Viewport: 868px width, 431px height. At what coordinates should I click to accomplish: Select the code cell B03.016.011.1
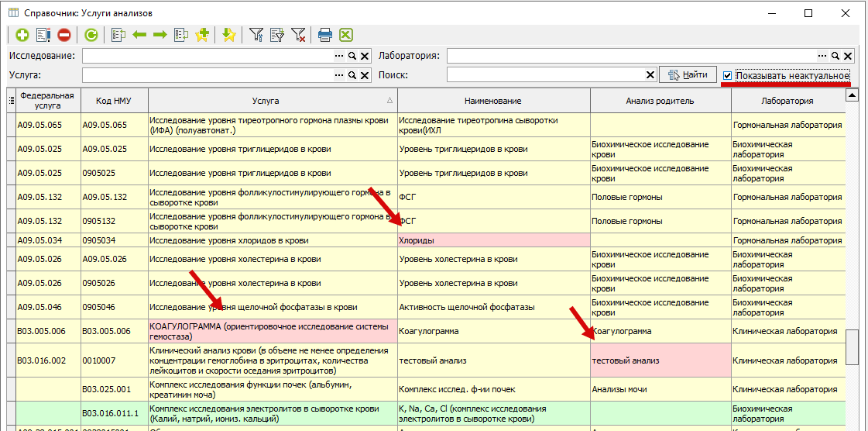pyautogui.click(x=114, y=413)
